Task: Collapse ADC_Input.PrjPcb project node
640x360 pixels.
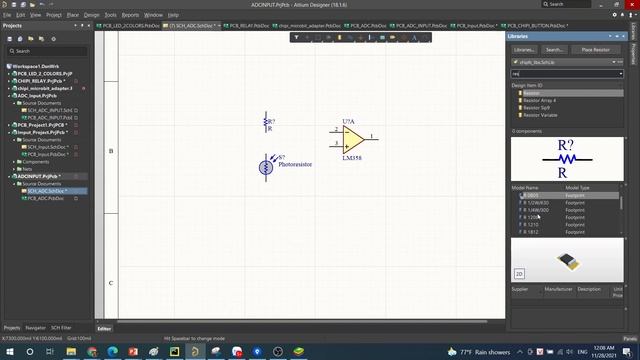Action: pyautogui.click(x=9, y=96)
